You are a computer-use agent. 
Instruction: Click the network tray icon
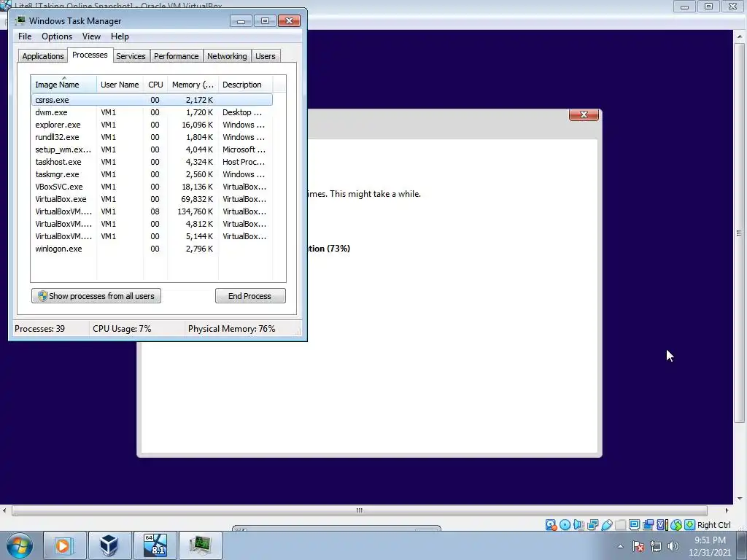point(656,546)
